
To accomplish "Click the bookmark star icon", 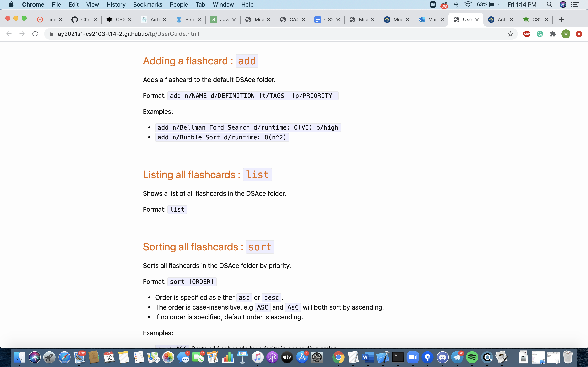I will pyautogui.click(x=510, y=34).
